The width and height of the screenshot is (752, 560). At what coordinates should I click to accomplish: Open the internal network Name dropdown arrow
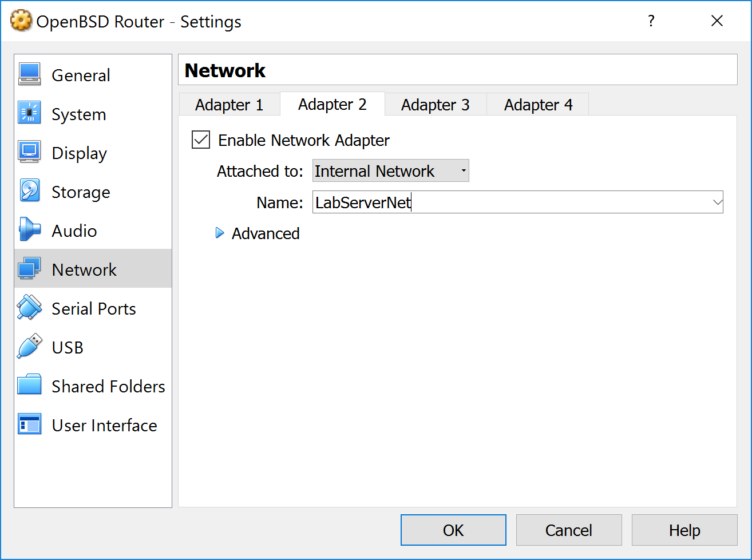(717, 202)
